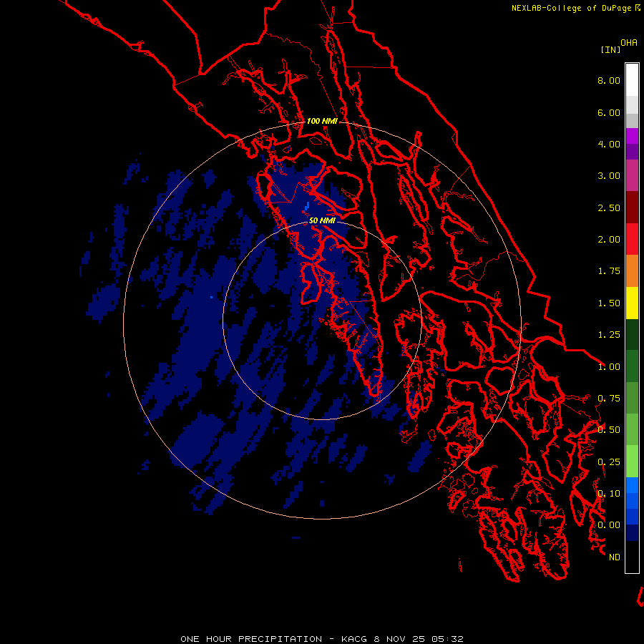Pick the yellow legend swatch

point(632,303)
